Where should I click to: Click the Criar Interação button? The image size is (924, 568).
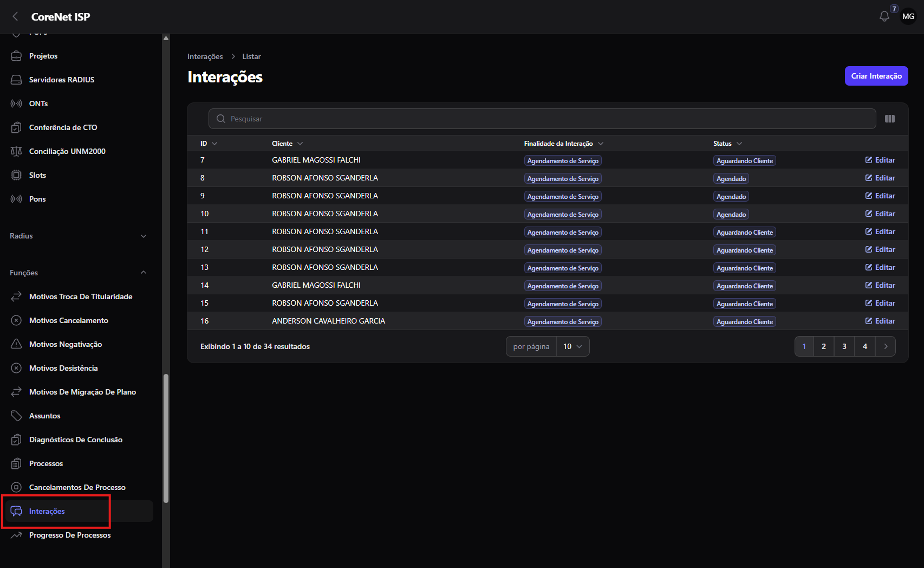[x=876, y=76]
